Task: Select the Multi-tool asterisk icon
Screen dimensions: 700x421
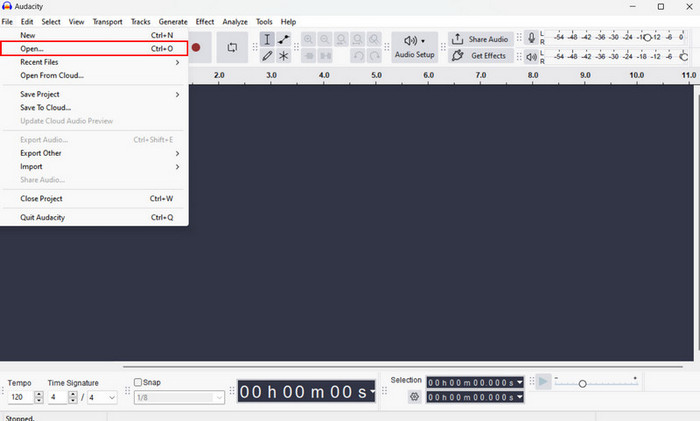Action: coord(283,56)
